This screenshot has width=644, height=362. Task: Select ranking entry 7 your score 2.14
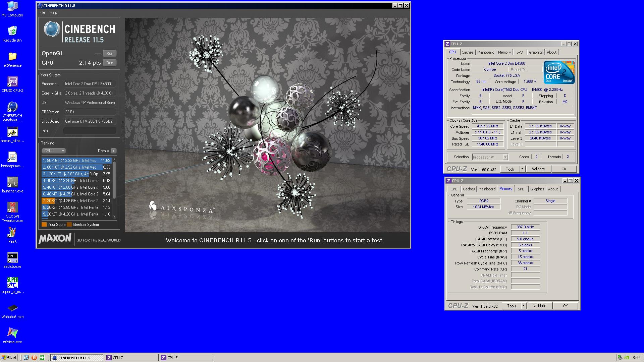(76, 201)
